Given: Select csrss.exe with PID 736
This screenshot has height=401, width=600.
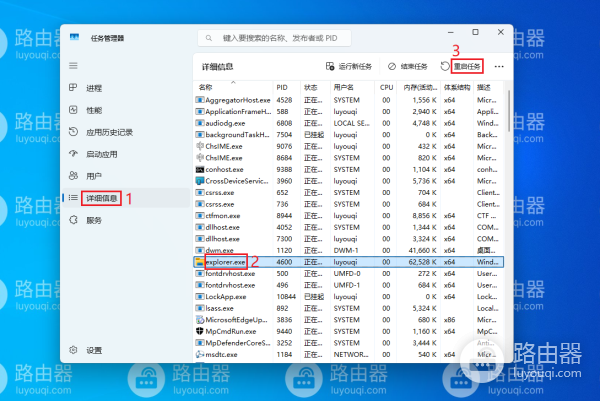Looking at the screenshot, I should [x=348, y=204].
